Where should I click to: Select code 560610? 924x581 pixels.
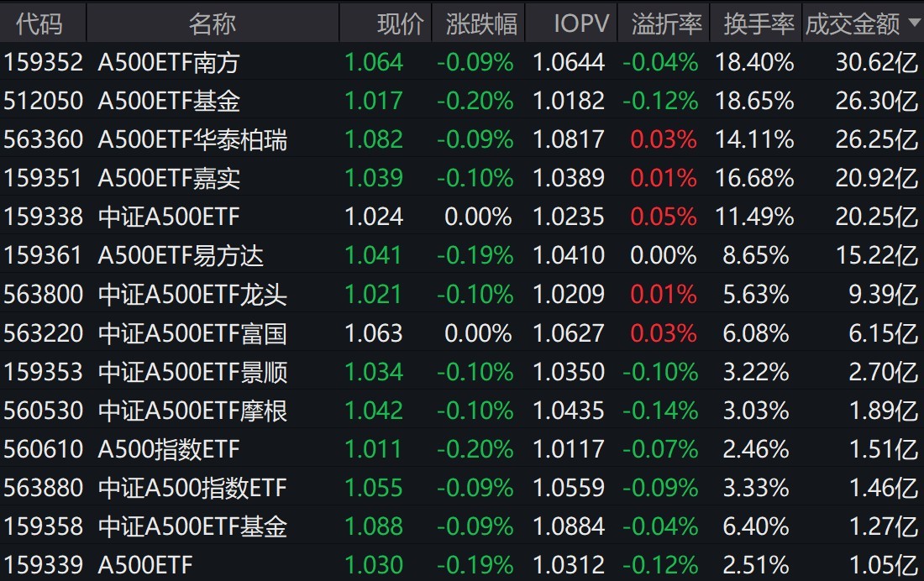43,449
